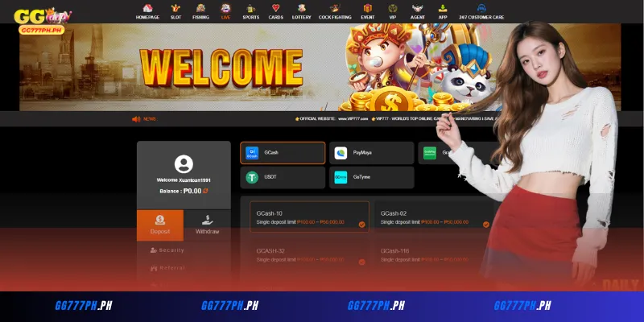The width and height of the screenshot is (644, 322).
Task: Click the green GrabPay logo icon
Action: click(430, 153)
